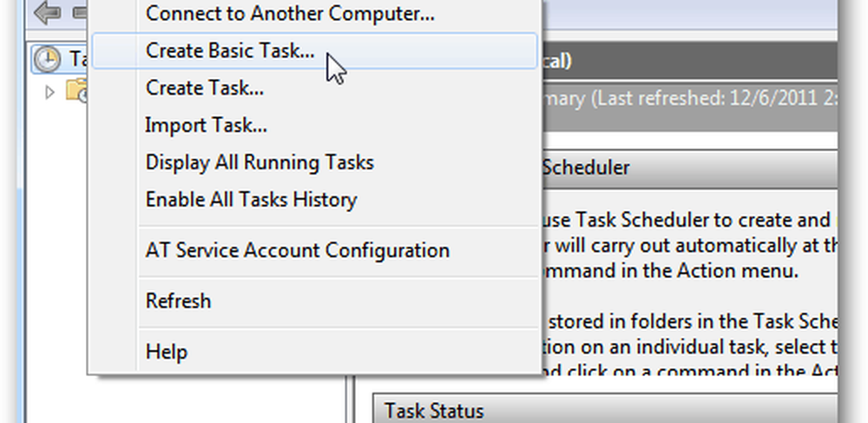This screenshot has height=423, width=868.
Task: Click the Back arrow toolbar icon
Action: tap(48, 12)
